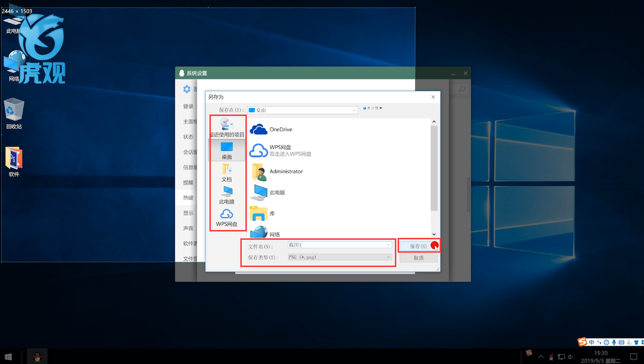Open the network status tray icon
Screen dimensions: 644x364
point(561,357)
